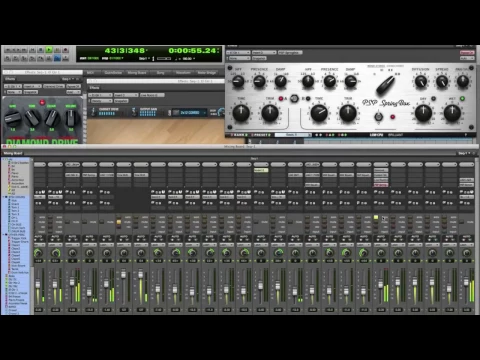Screen dimensions: 480x360
Task: Click the pan knob on first mixer channel
Action: tap(38, 253)
